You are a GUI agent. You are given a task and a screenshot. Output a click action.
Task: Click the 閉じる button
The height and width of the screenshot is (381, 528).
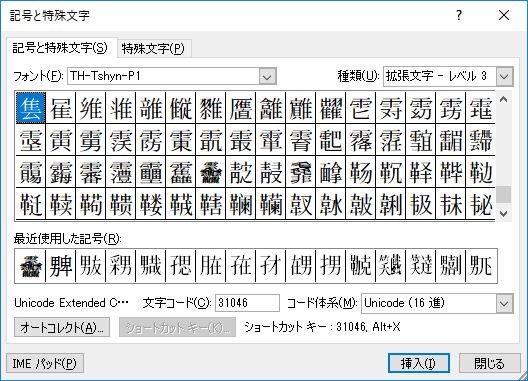[x=489, y=363]
